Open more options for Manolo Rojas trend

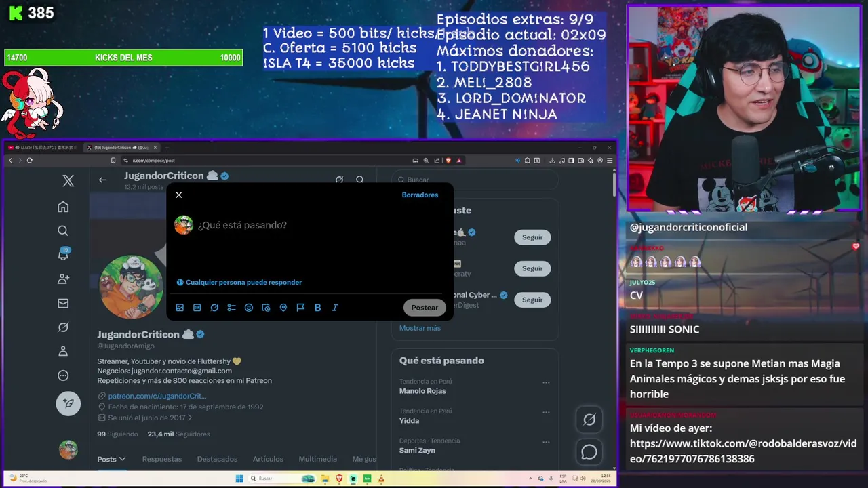click(546, 382)
